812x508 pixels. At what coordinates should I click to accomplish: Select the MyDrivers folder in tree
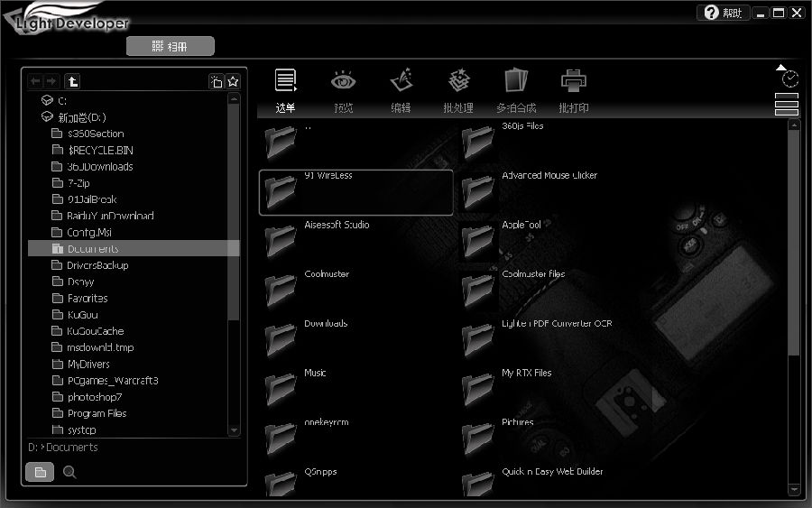point(81,364)
